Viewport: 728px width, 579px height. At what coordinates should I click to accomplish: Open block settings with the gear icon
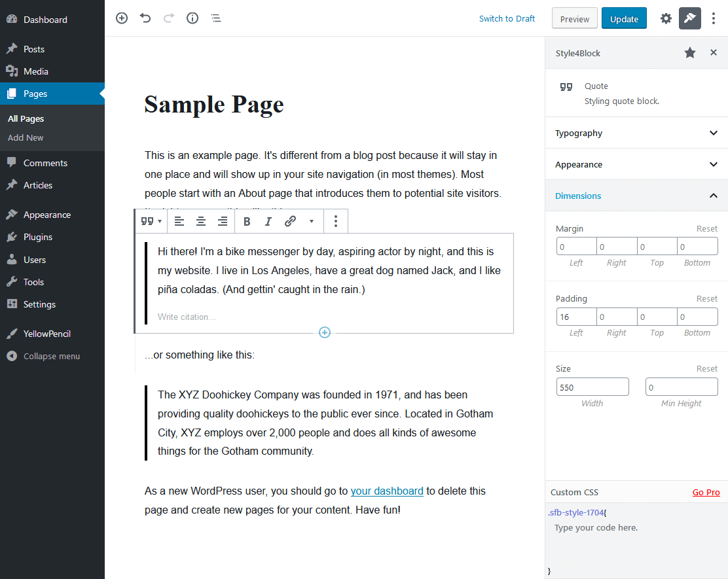[x=666, y=18]
